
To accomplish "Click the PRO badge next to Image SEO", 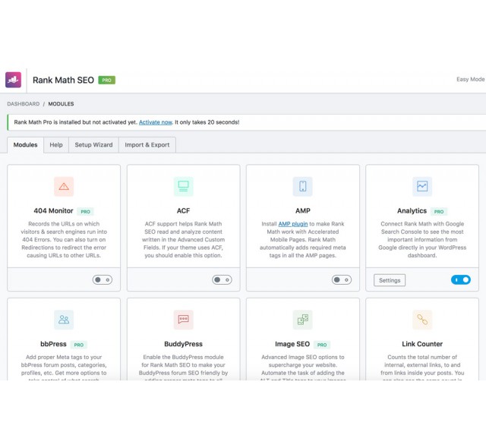I will 322,345.
